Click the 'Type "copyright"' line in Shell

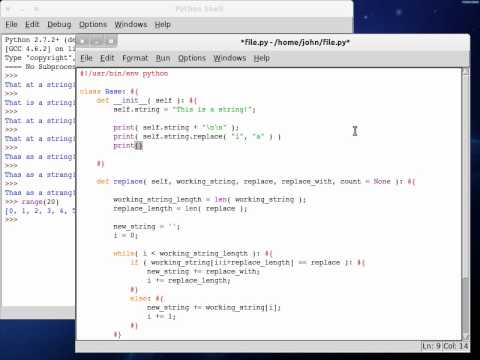point(40,58)
